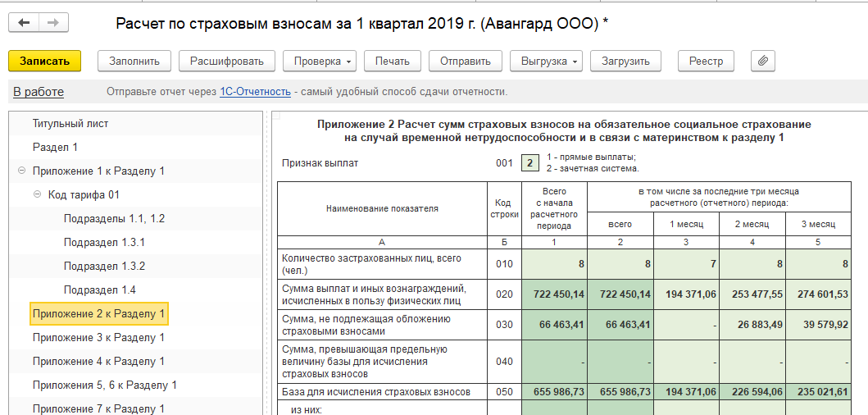Select Подраздел 1.3.1 in the tree
The image size is (868, 415).
pyautogui.click(x=104, y=243)
